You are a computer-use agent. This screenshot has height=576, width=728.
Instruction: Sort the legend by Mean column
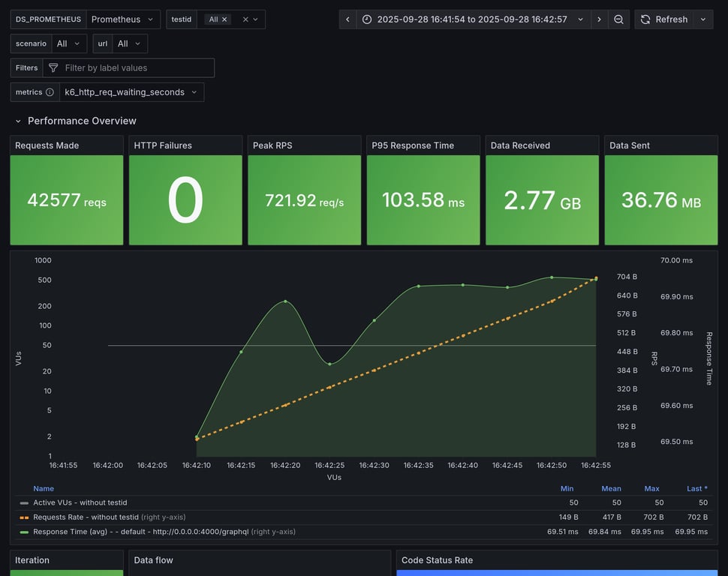pyautogui.click(x=611, y=489)
